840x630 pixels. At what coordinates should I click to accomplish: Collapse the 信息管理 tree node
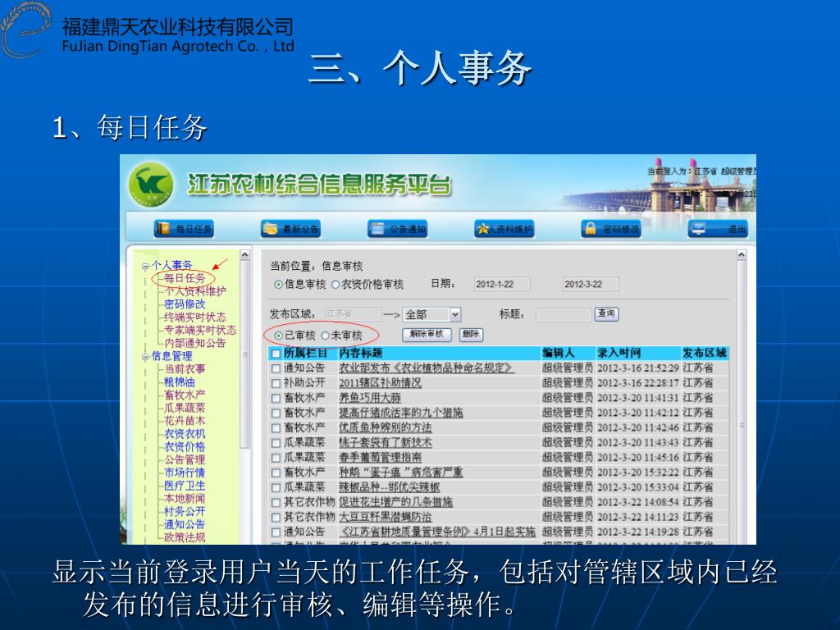(x=144, y=358)
